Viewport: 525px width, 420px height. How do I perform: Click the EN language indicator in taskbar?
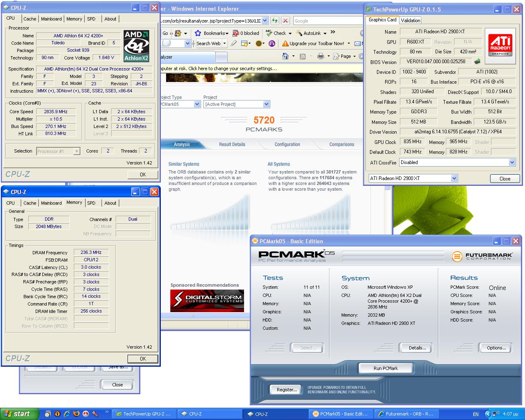[x=476, y=414]
